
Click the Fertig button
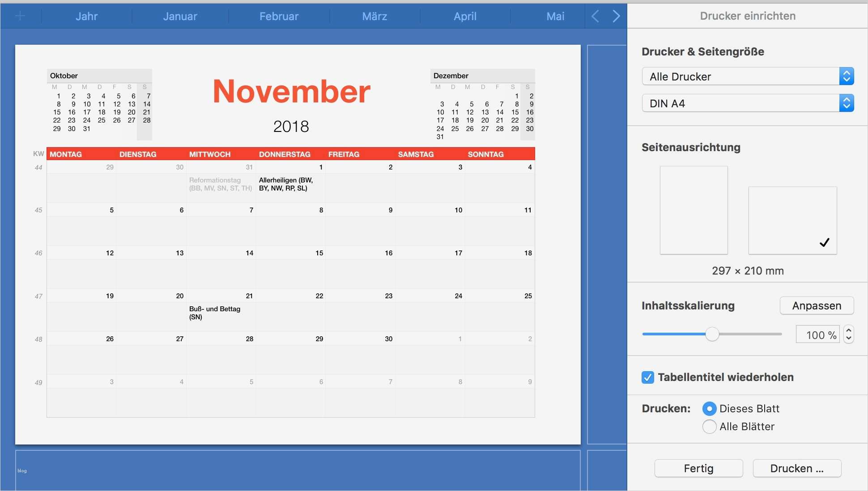click(698, 468)
